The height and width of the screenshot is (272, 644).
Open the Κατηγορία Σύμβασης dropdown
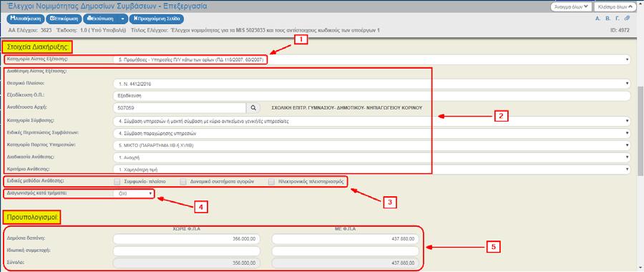pos(371,121)
